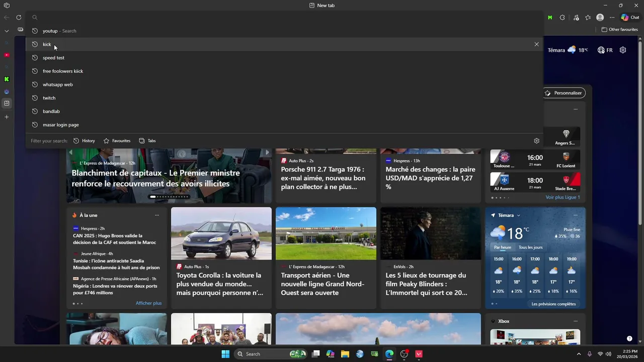
Task: Select 'Tous les jours' weather tab
Action: click(531, 247)
